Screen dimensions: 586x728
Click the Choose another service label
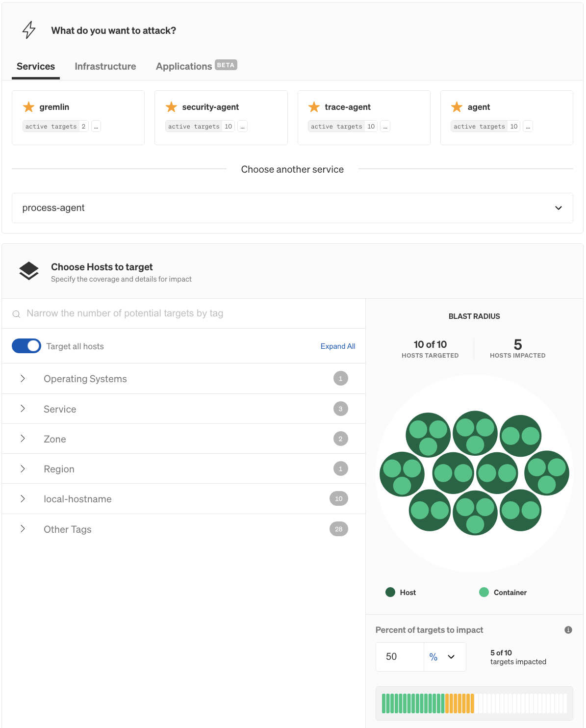tap(292, 169)
